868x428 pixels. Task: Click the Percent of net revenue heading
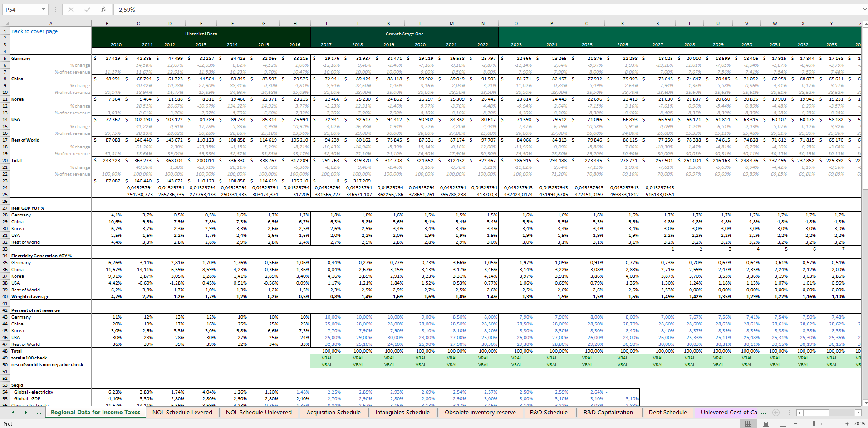coord(35,310)
